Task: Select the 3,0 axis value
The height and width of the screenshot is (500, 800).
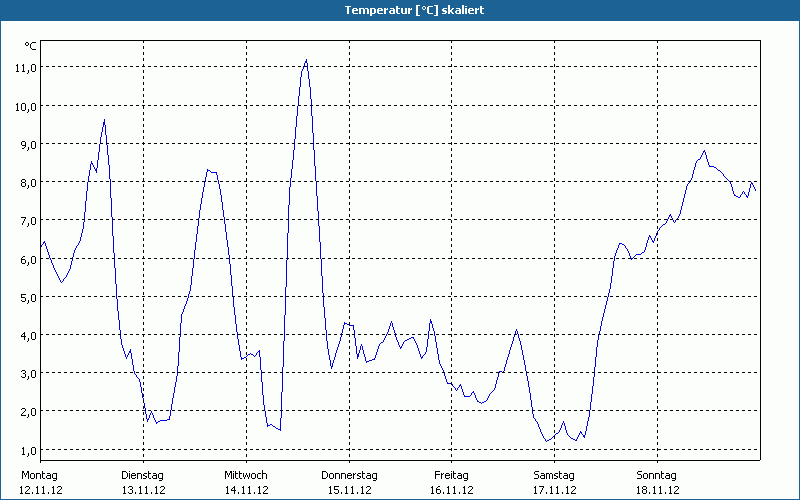Action: point(29,373)
